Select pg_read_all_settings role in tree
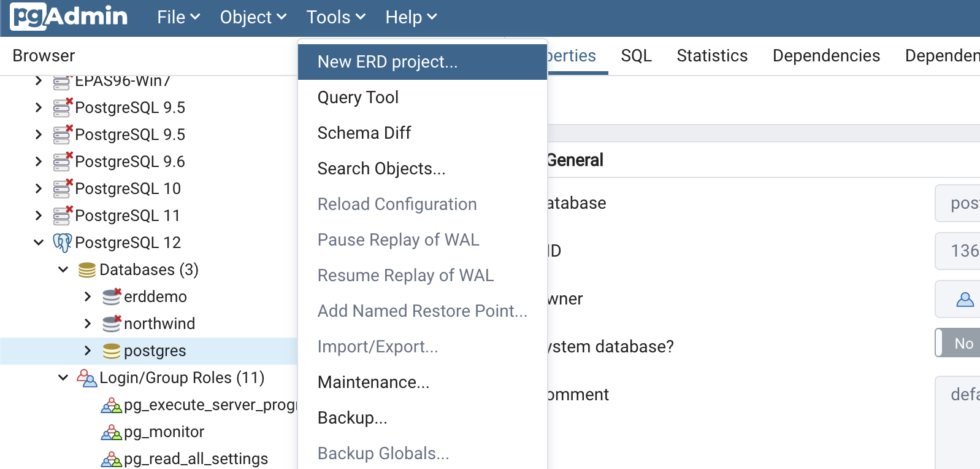This screenshot has width=980, height=469. [x=195, y=459]
